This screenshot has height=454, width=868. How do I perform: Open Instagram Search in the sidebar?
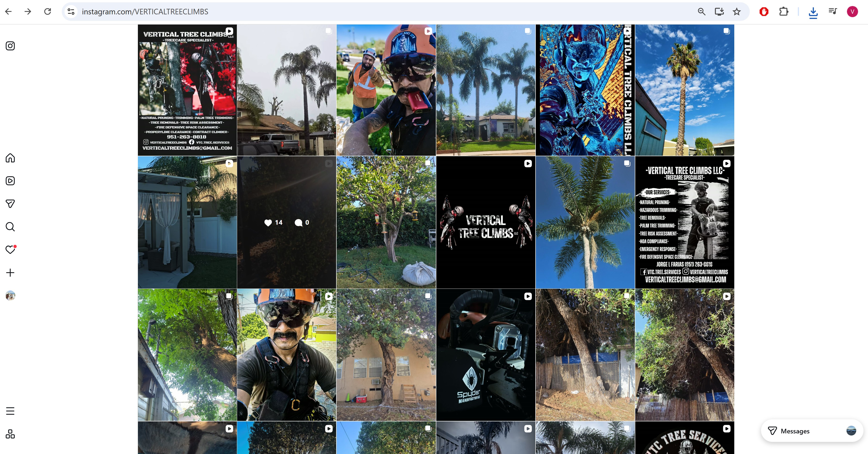pyautogui.click(x=10, y=227)
